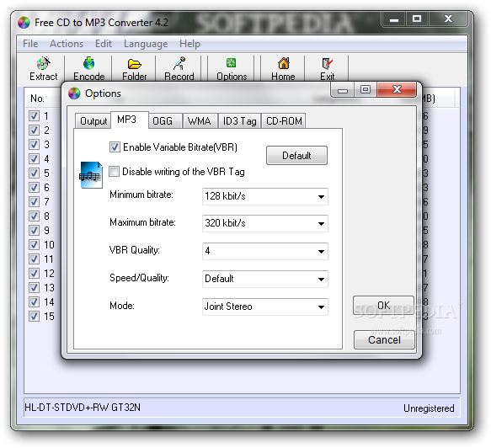Uncheck track 15 checkbox
Screen dimensions: 491x448
point(35,316)
